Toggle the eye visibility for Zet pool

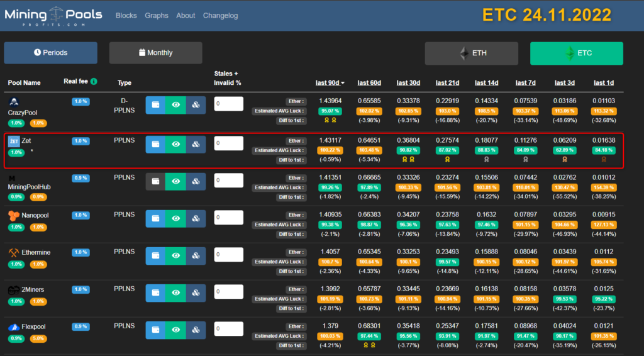(x=175, y=144)
